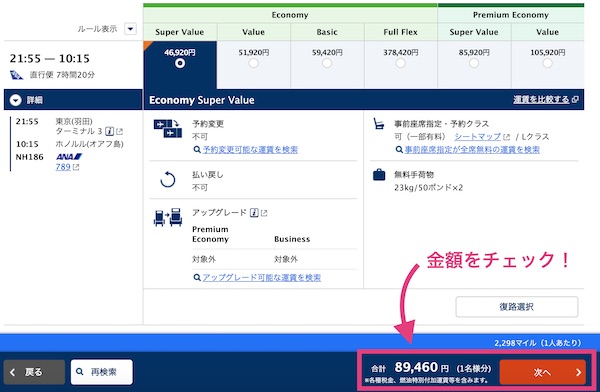
Task: Click the アップグレード info icon
Action: click(x=254, y=212)
